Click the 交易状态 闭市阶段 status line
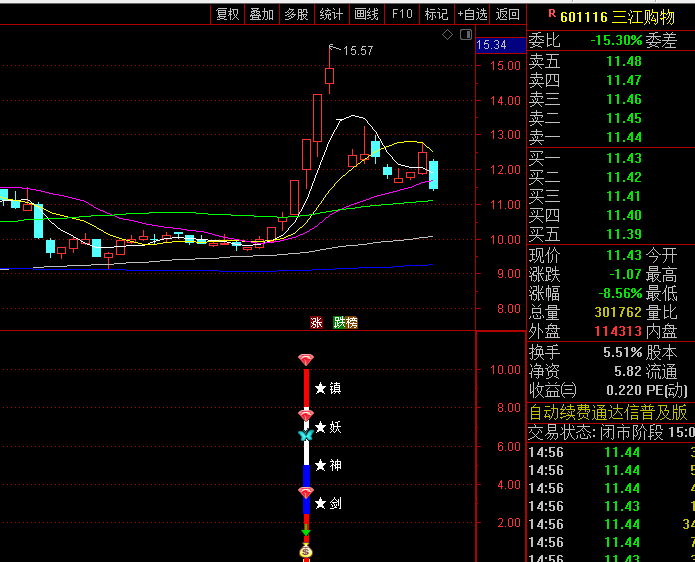Screen dimensions: 695x562 pos(611,432)
